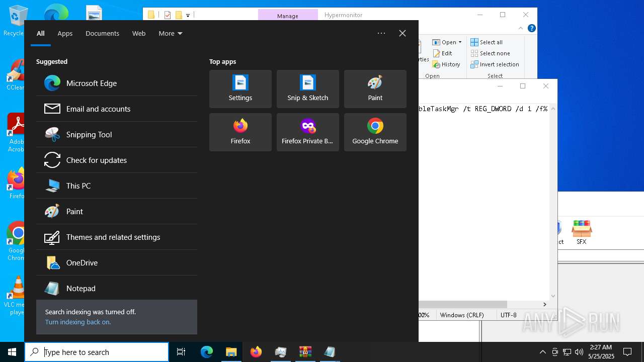Open Microsoft Edge from Suggested list

(117, 83)
